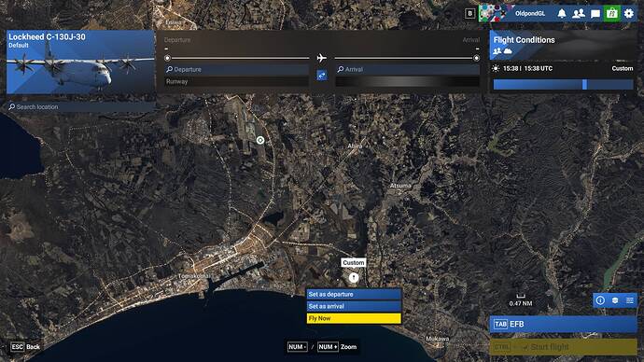Open map information icon
Image resolution: width=644 pixels, height=362 pixels.
click(600, 300)
